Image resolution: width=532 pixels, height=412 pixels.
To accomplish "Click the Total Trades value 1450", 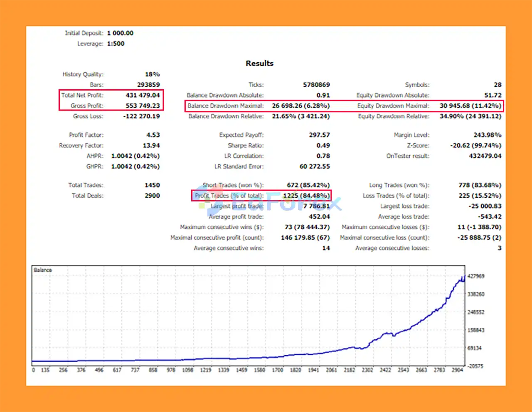I will click(152, 185).
